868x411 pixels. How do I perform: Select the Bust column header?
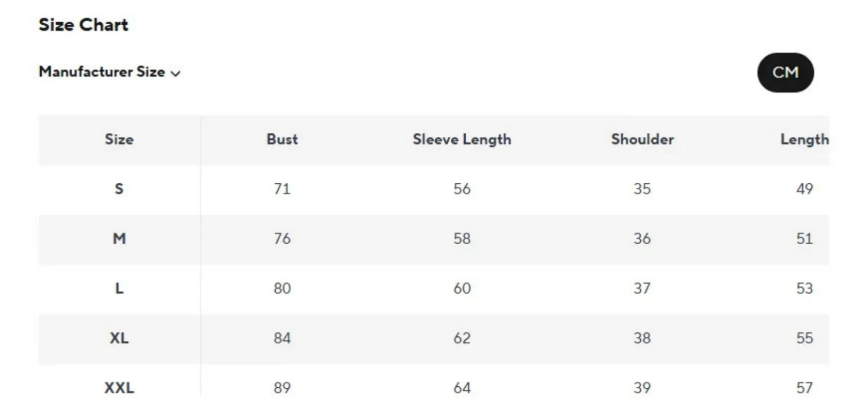[282, 139]
